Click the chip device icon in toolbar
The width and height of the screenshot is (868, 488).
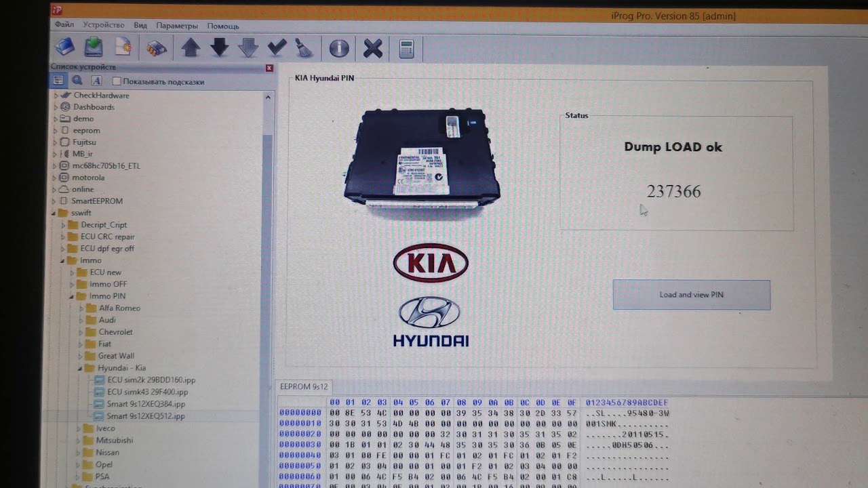click(157, 48)
